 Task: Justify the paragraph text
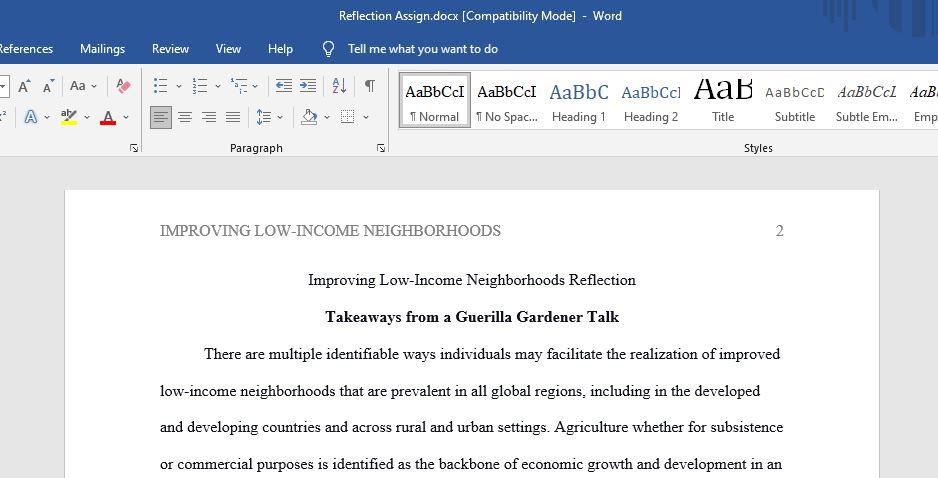pos(233,117)
